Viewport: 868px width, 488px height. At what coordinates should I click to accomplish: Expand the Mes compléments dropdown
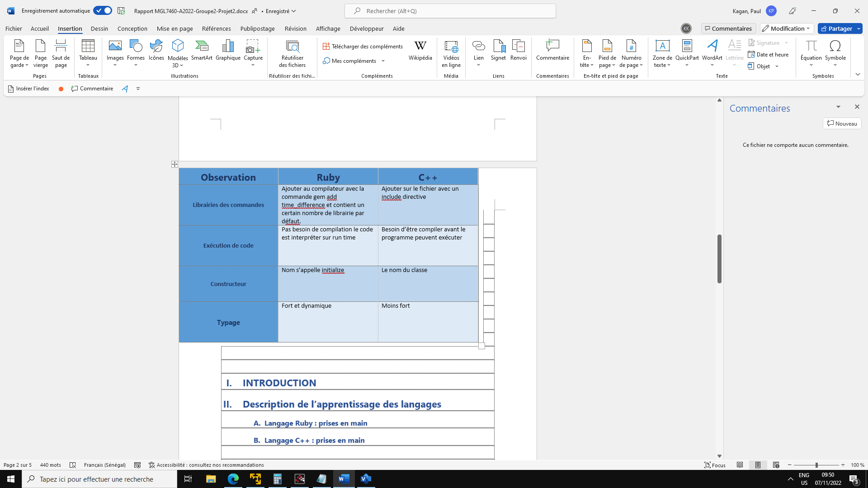[x=383, y=61]
